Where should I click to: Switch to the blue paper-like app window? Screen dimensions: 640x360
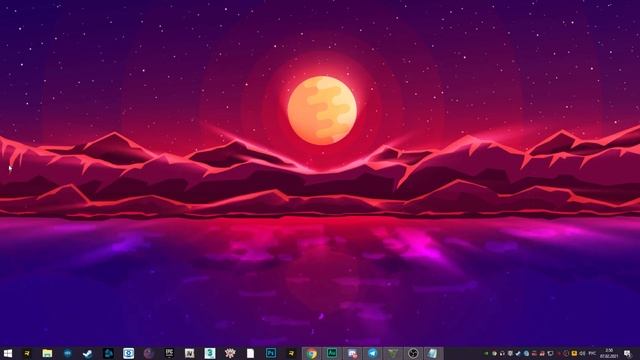pos(433,353)
